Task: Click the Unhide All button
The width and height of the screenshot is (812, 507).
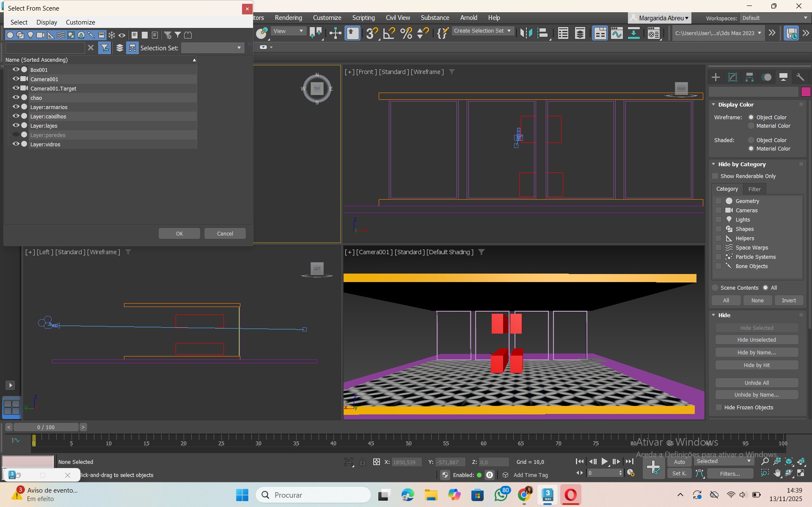Action: tap(756, 383)
